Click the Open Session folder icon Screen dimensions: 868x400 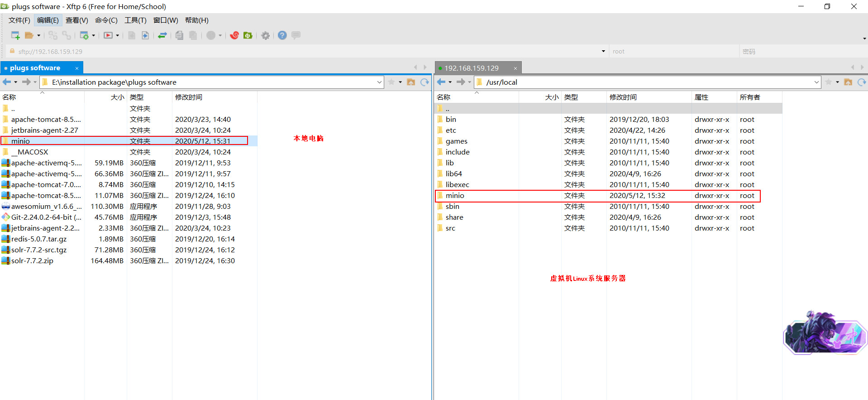[29, 35]
